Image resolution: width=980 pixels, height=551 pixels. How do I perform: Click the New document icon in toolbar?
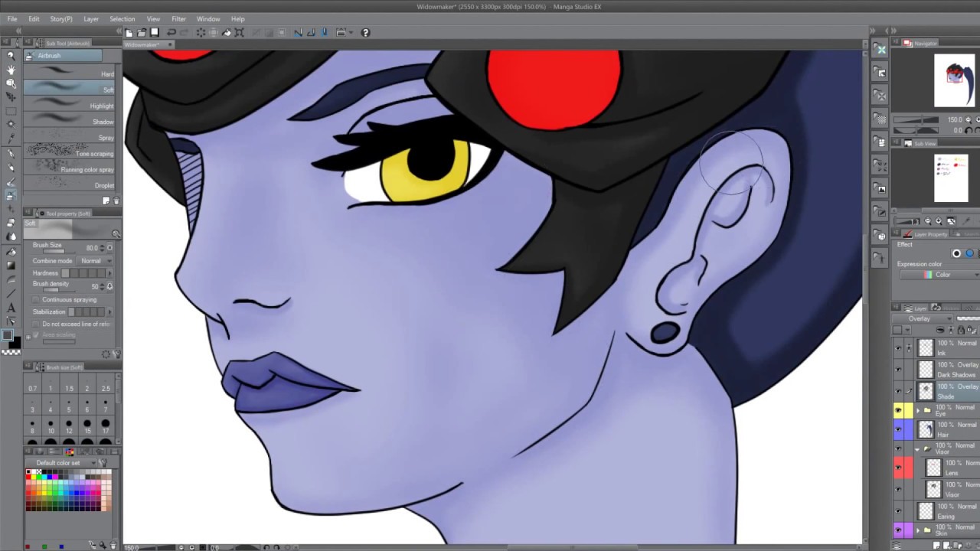point(129,32)
